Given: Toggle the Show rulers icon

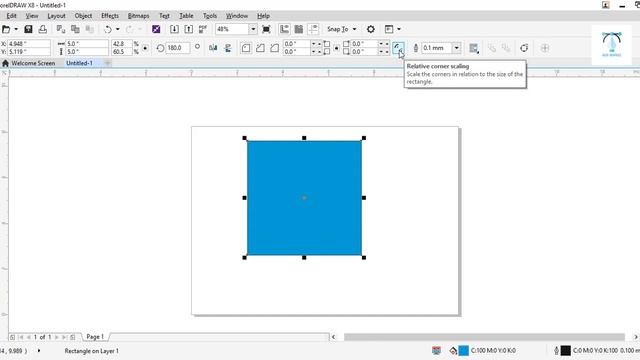Looking at the screenshot, I should pos(284,29).
